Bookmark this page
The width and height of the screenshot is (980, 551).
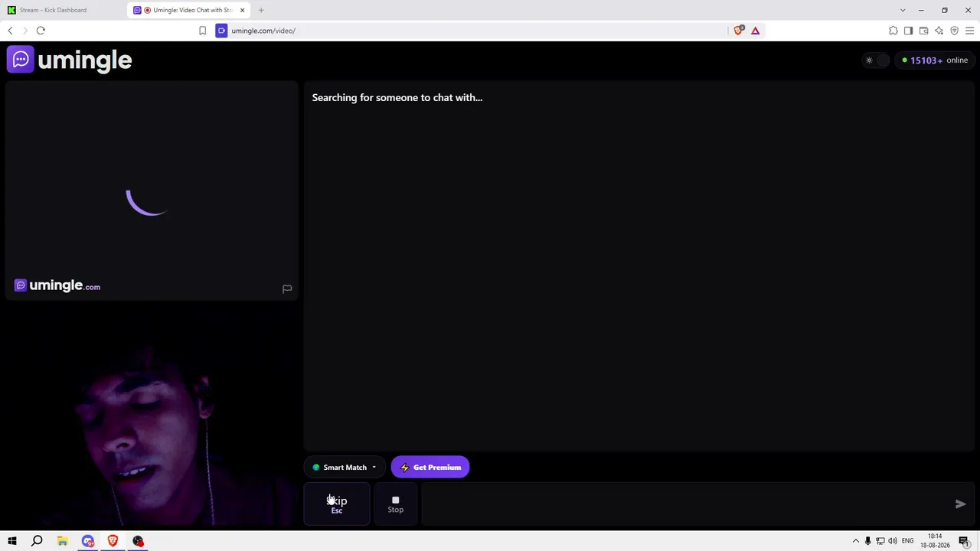(x=202, y=31)
